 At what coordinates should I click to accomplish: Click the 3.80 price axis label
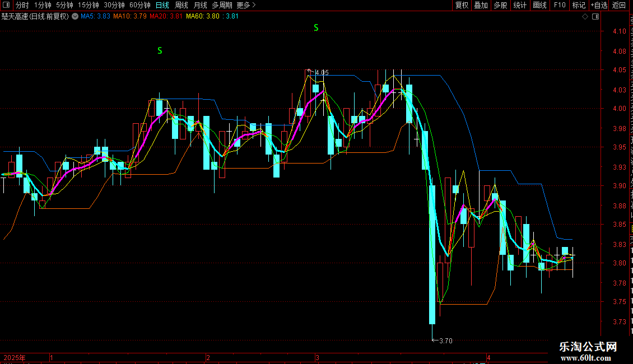click(x=619, y=263)
